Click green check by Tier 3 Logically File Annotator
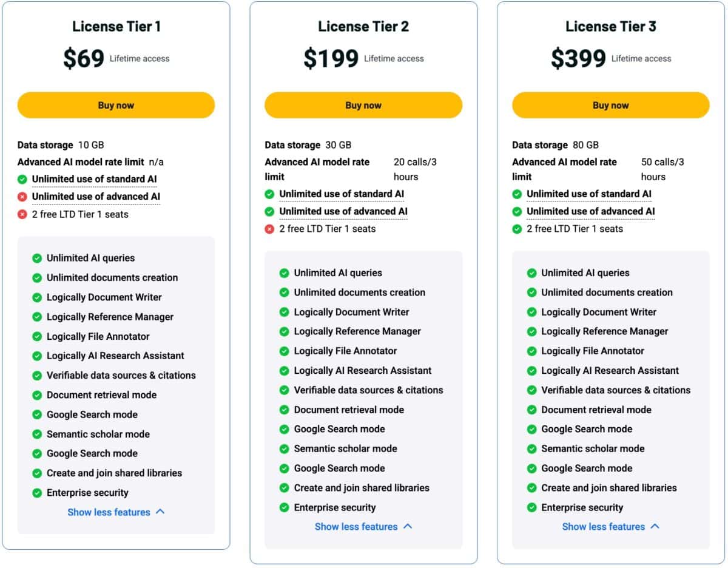This screenshot has width=728, height=568. point(531,351)
